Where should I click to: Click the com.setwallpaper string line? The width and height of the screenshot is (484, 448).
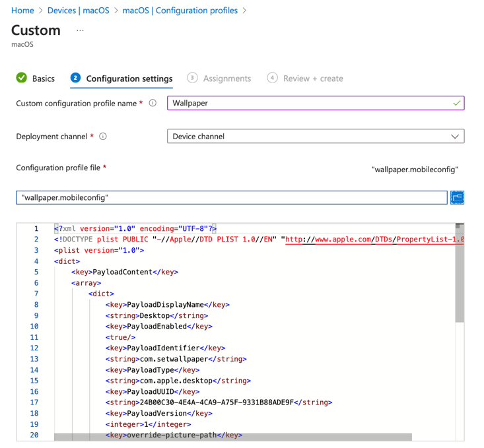176,359
